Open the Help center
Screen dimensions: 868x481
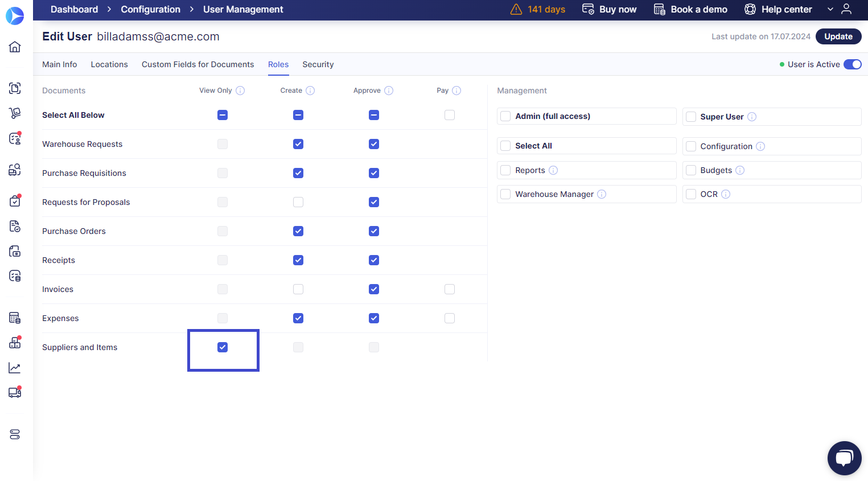(778, 9)
